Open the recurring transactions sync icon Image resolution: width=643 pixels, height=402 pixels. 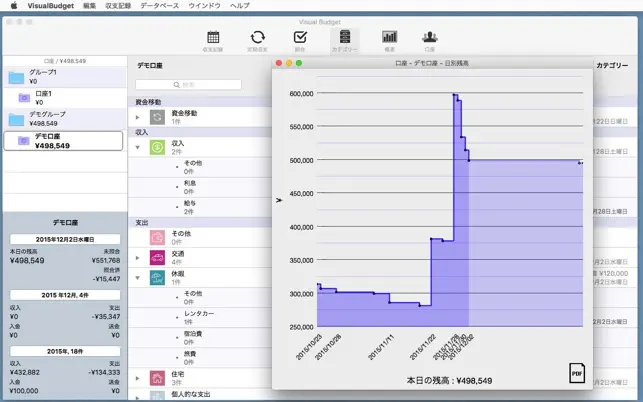pos(258,37)
